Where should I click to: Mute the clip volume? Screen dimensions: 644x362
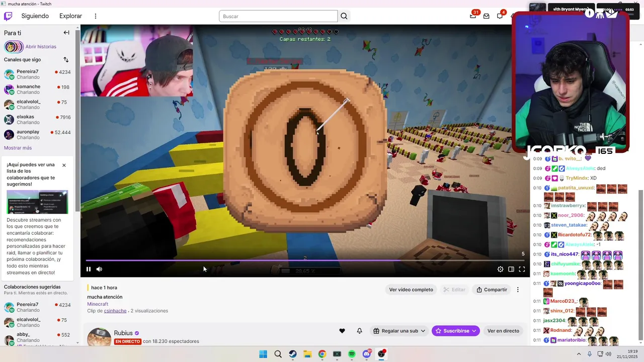coord(99,269)
